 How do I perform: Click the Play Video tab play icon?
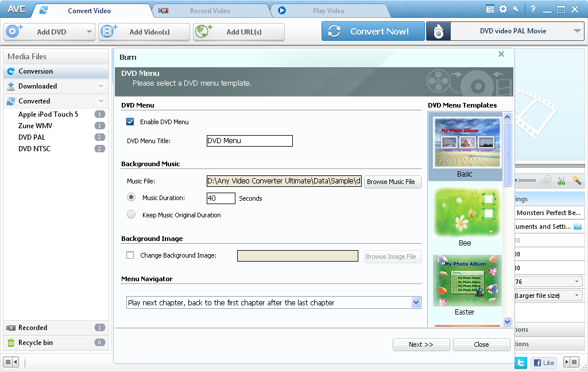(x=282, y=11)
